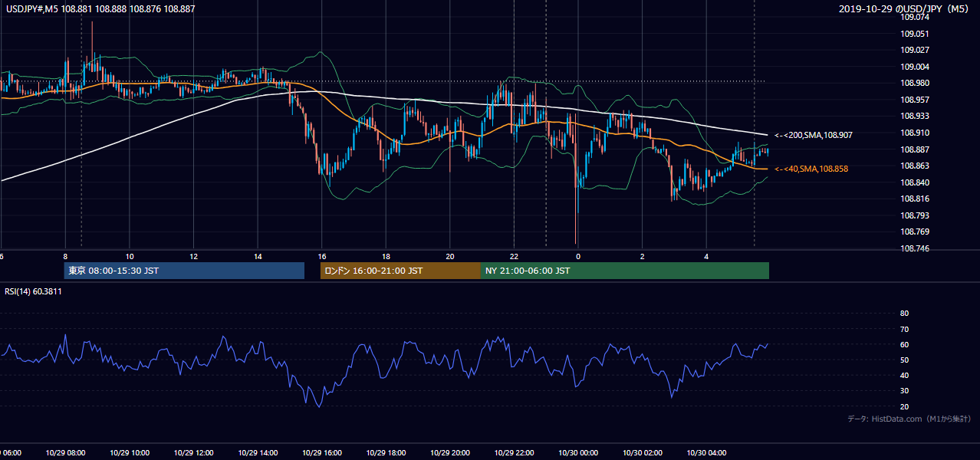Click the HistData.com data source credit
The image size is (980, 460).
pyautogui.click(x=909, y=419)
